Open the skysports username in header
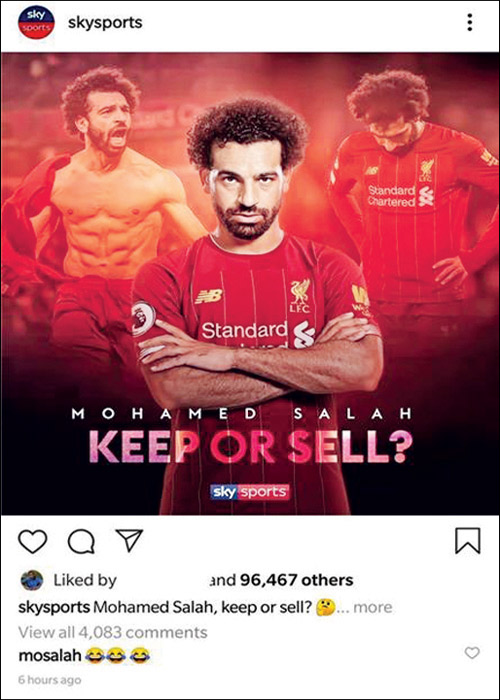 [x=105, y=22]
